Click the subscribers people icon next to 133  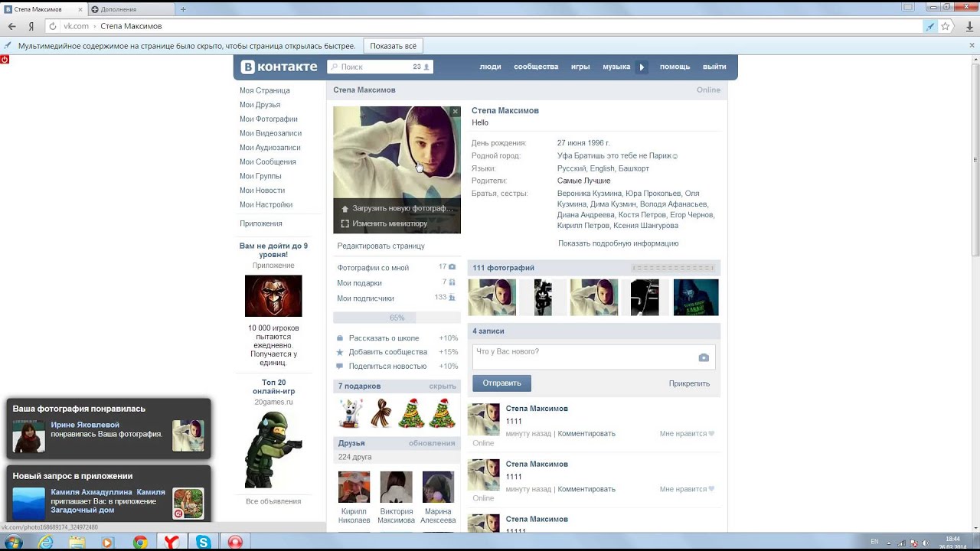(452, 298)
